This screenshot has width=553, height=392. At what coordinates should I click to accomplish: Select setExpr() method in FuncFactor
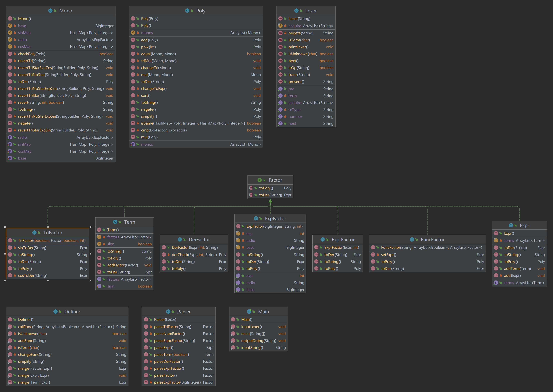[388, 255]
